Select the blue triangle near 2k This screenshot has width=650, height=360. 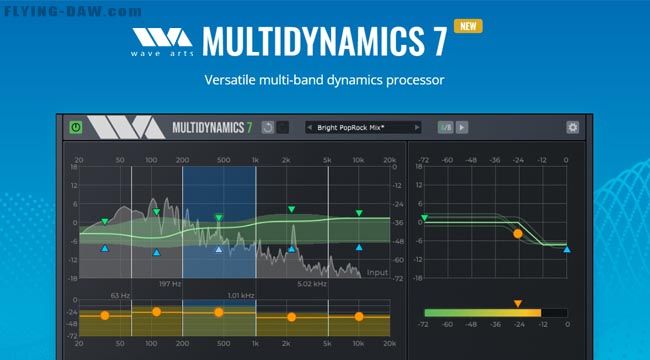[x=291, y=249]
